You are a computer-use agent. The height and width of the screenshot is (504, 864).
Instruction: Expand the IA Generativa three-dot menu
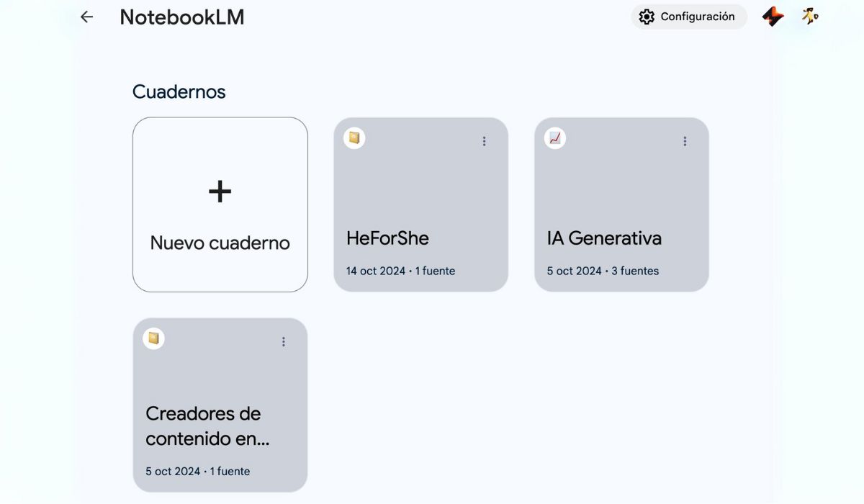coord(685,141)
